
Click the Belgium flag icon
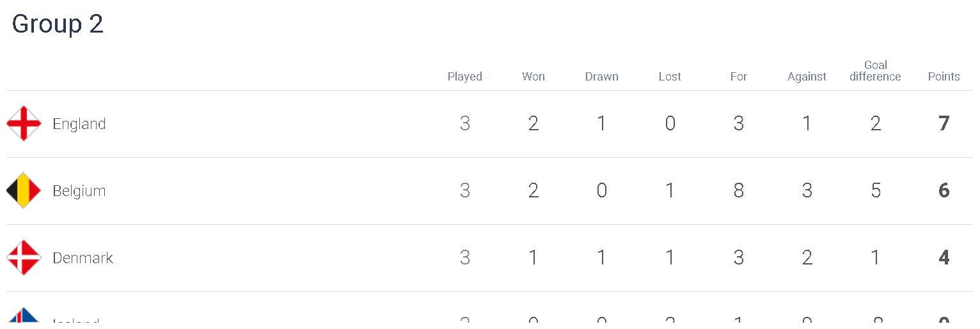24,190
